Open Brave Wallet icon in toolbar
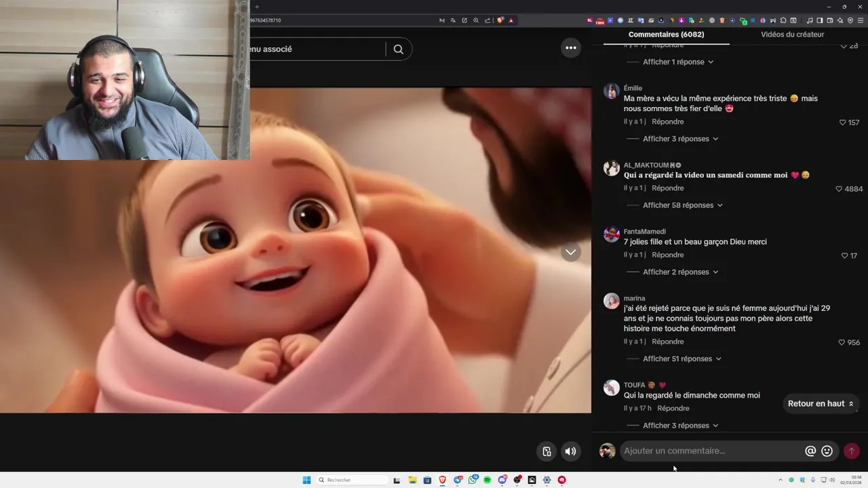Viewport: 868px width, 488px height. pyautogui.click(x=829, y=20)
